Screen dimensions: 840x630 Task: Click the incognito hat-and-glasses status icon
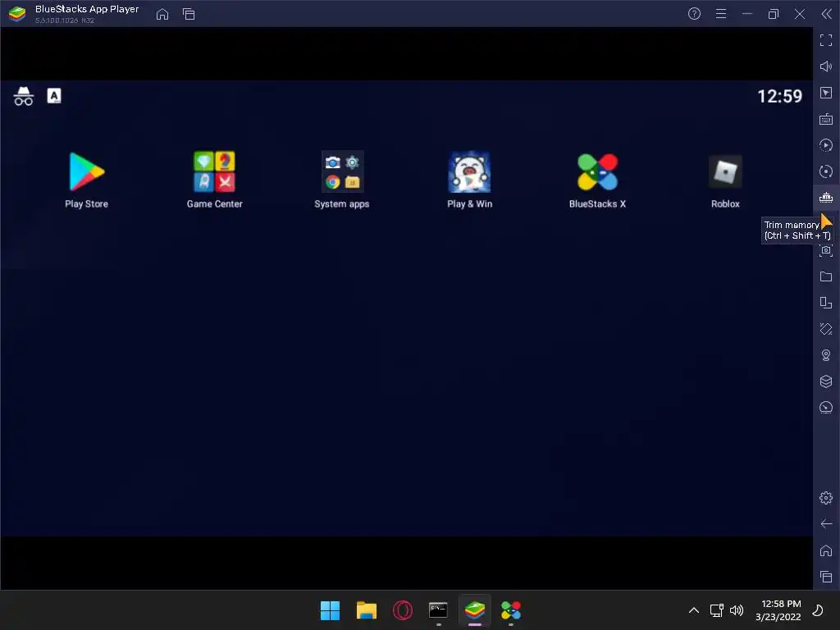click(24, 97)
